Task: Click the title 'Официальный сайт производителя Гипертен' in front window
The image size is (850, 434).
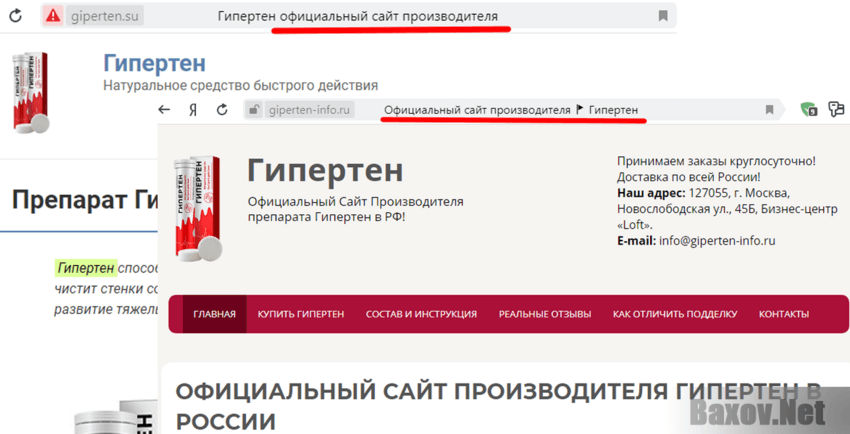Action: click(511, 111)
